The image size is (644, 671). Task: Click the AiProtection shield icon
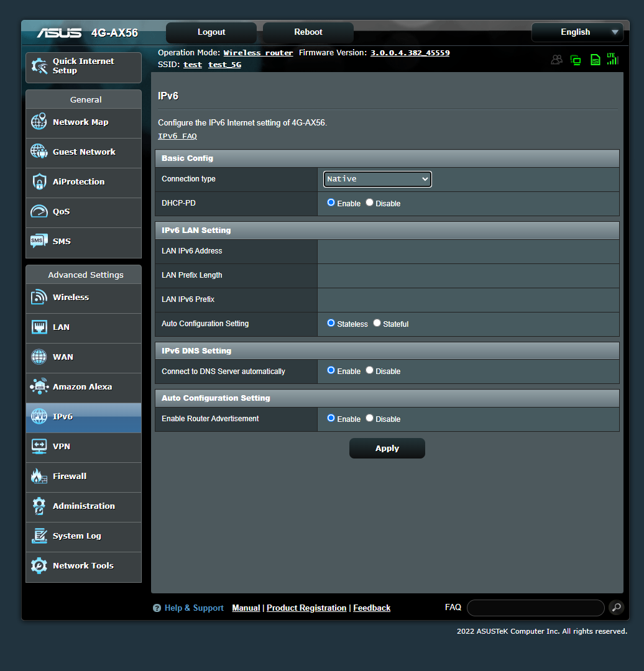[x=39, y=181]
